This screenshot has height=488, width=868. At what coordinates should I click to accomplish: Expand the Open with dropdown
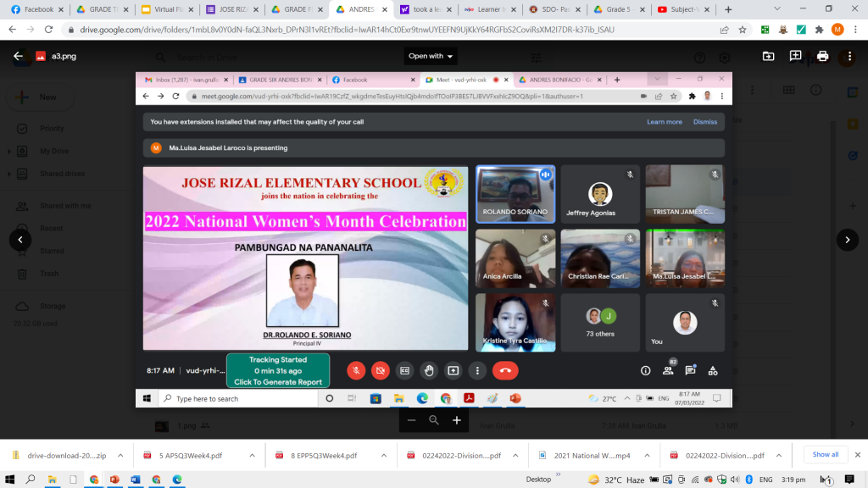coord(430,56)
